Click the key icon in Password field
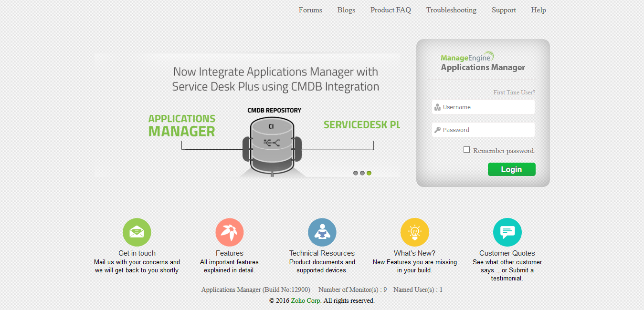 click(437, 130)
